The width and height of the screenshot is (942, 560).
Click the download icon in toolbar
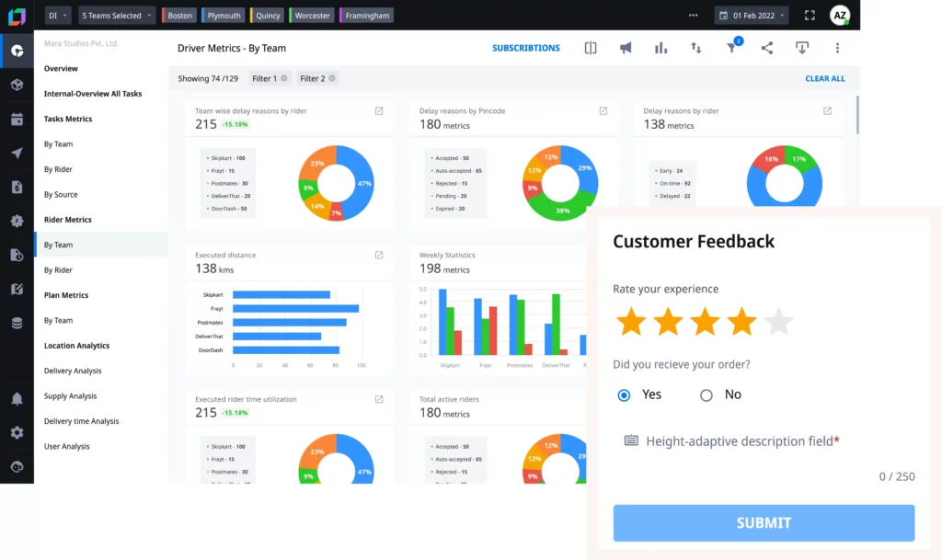[x=802, y=48]
